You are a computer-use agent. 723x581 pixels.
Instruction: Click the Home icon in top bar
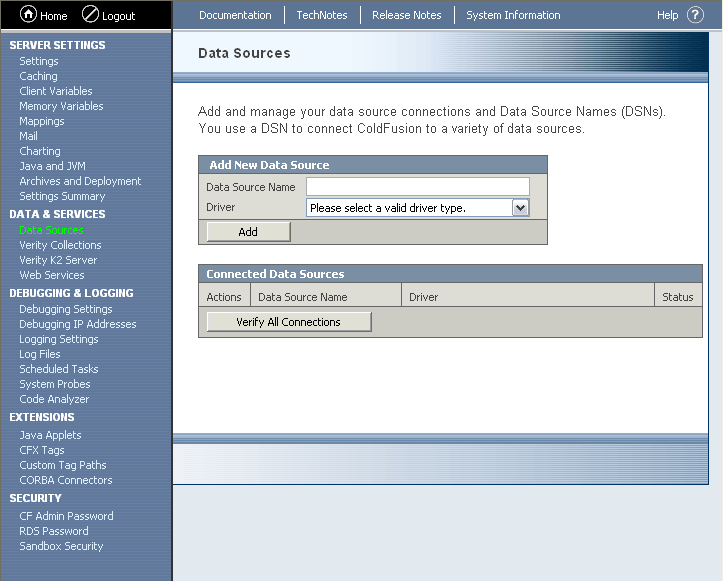pos(28,15)
